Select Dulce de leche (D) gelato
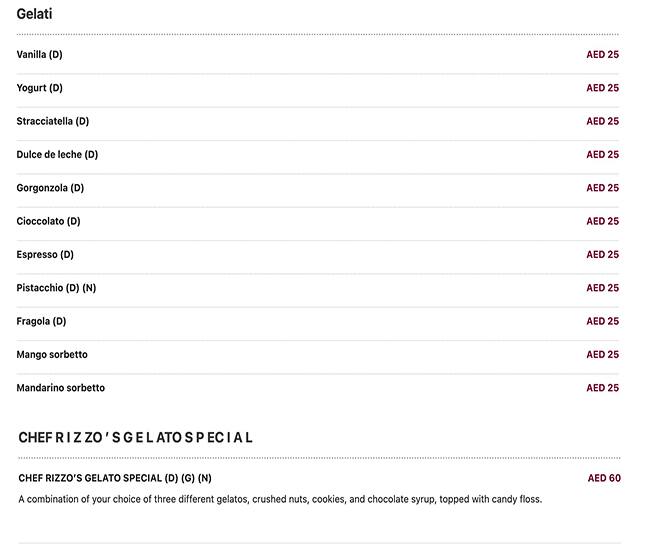 click(57, 155)
